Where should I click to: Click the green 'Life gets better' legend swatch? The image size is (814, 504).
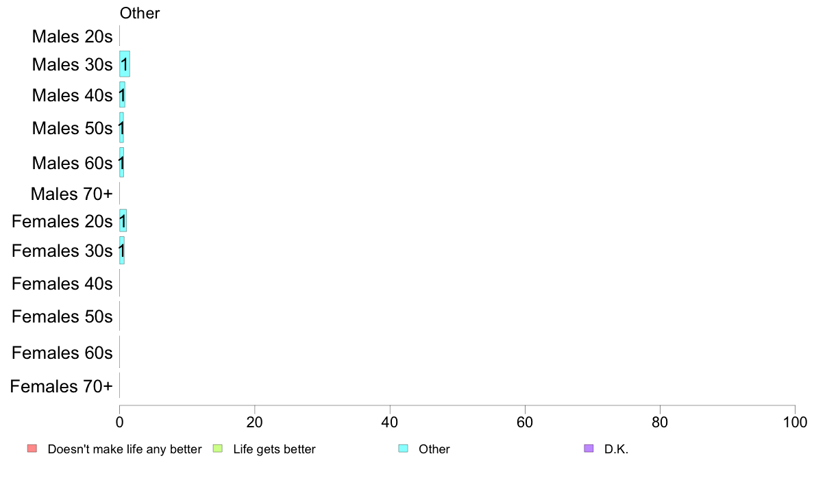coord(217,449)
